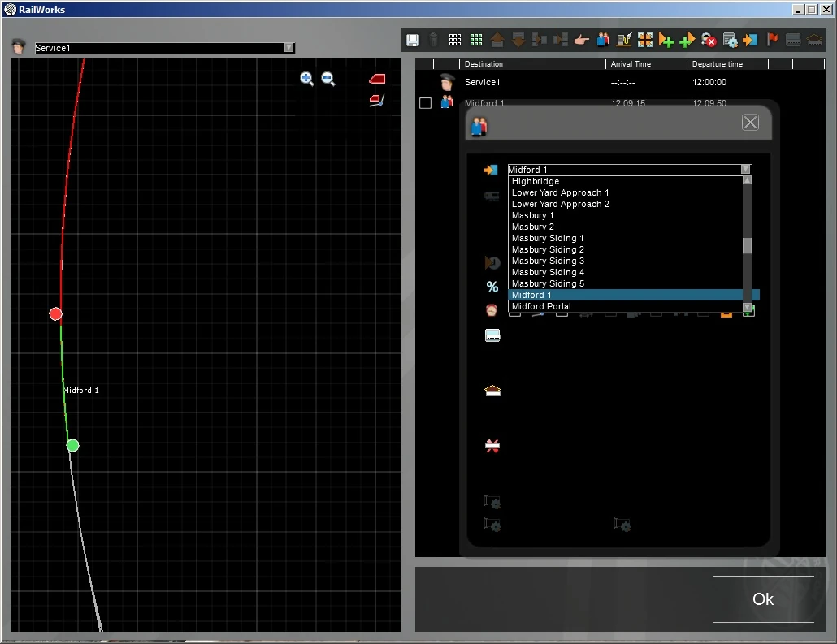The height and width of the screenshot is (644, 837).
Task: Click the red flag toolbar icon
Action: 772,40
